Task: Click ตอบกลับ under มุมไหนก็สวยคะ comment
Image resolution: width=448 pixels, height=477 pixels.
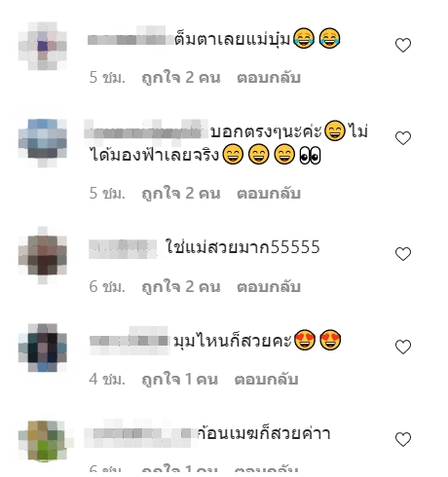Action: pyautogui.click(x=266, y=380)
